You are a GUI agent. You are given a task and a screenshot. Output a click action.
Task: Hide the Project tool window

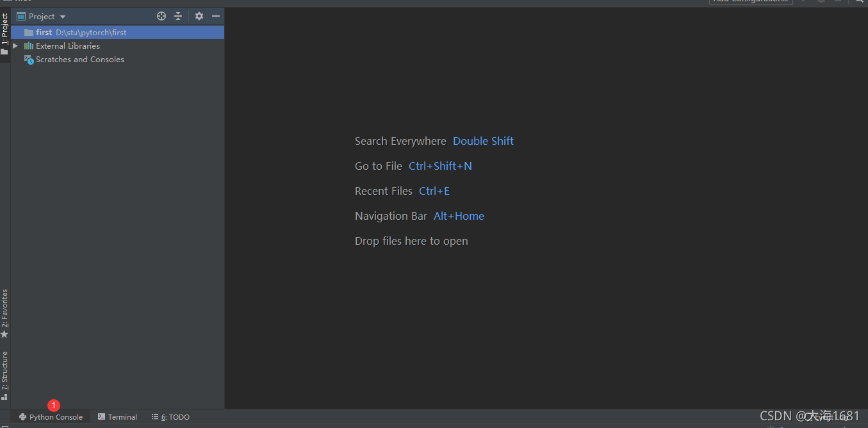(216, 16)
